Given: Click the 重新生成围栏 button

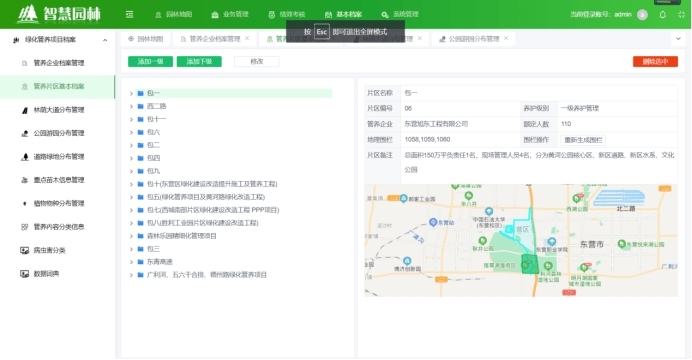Looking at the screenshot, I should 583,140.
